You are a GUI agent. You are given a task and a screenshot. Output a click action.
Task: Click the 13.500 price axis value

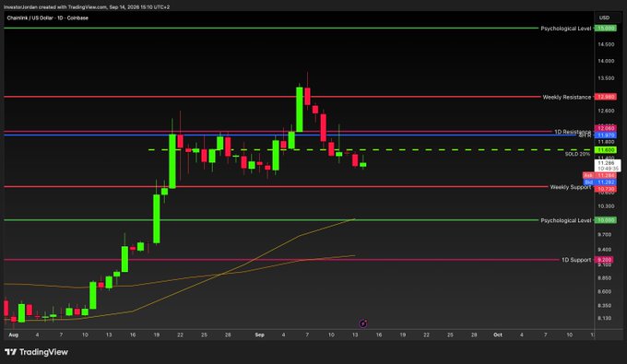coord(606,78)
